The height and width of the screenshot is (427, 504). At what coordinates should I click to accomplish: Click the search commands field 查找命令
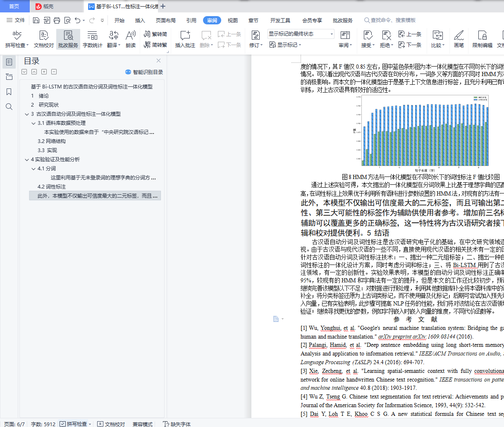[x=390, y=20]
